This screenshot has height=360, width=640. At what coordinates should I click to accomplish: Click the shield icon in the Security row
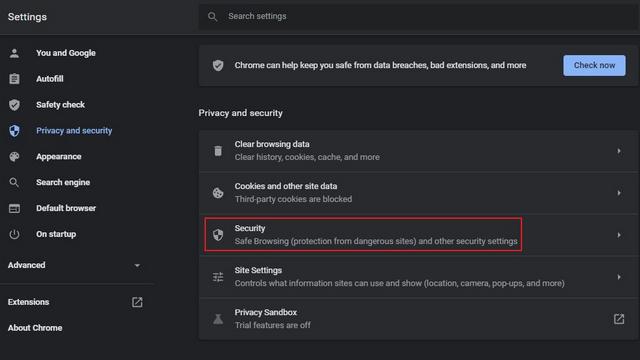point(218,235)
